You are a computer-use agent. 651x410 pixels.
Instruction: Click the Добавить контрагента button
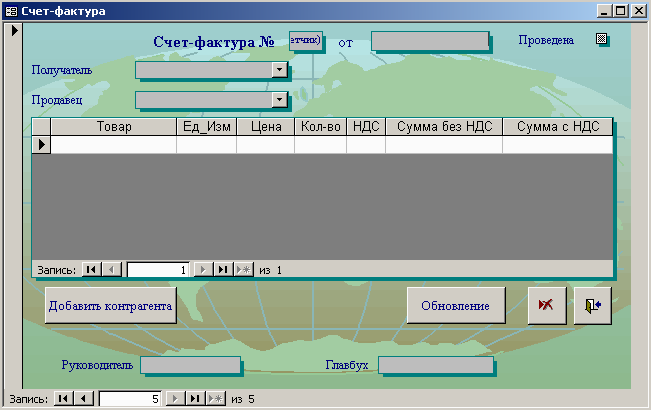click(x=110, y=305)
